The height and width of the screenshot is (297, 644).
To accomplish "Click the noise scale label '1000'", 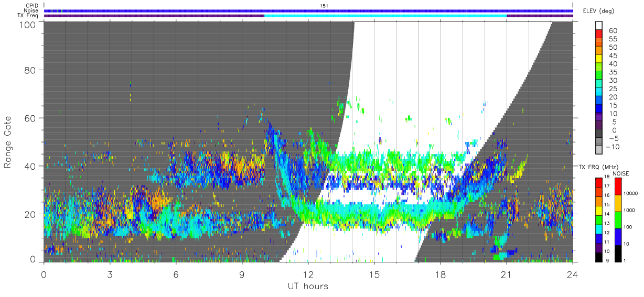I will (630, 210).
